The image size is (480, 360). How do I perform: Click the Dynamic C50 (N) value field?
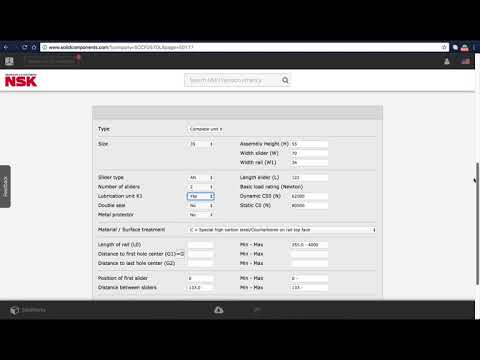(x=309, y=196)
